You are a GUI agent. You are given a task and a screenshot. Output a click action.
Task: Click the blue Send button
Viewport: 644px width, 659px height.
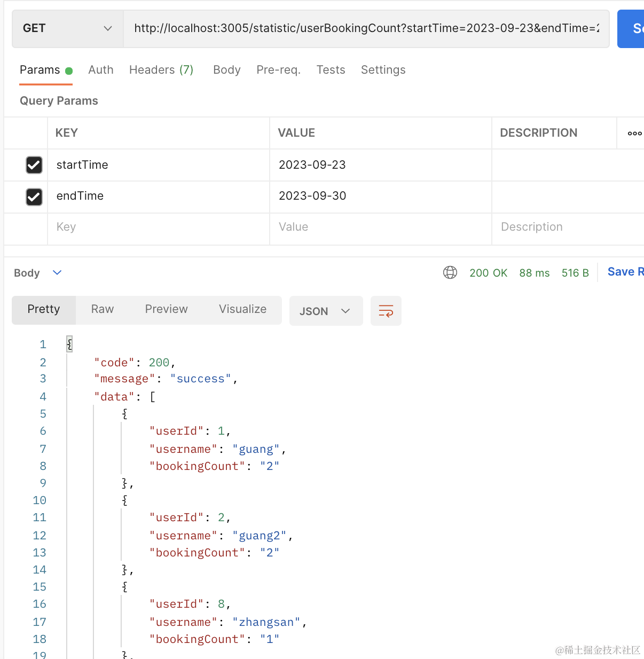632,29
